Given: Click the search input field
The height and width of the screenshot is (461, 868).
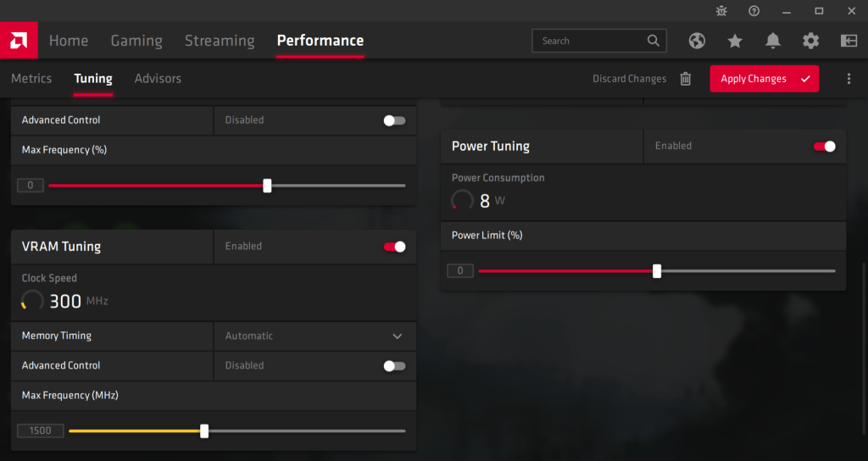Looking at the screenshot, I should pos(591,41).
